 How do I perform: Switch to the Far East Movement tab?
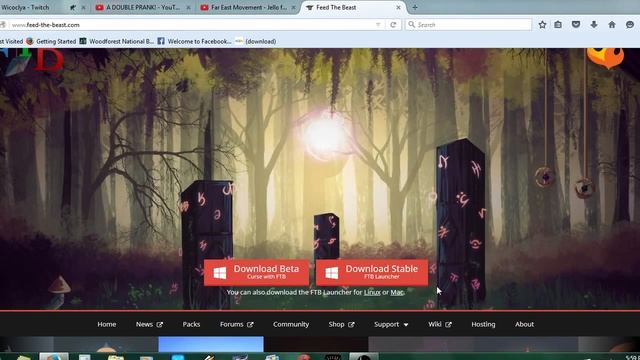pos(247,7)
